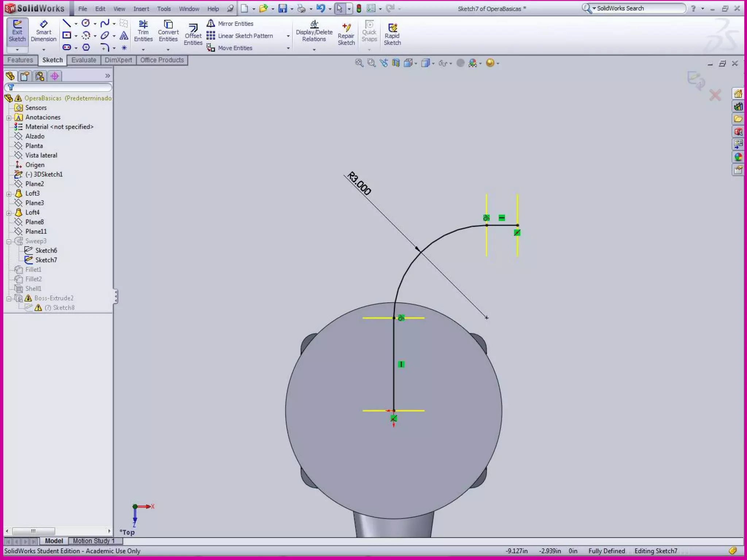Click the Zoom to Fit icon
The image size is (747, 560).
359,63
